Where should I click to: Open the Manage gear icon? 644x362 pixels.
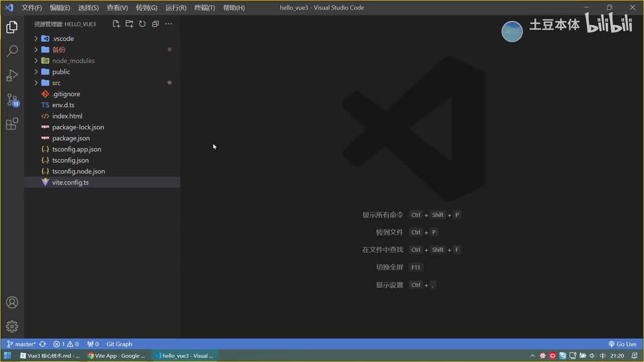12,326
